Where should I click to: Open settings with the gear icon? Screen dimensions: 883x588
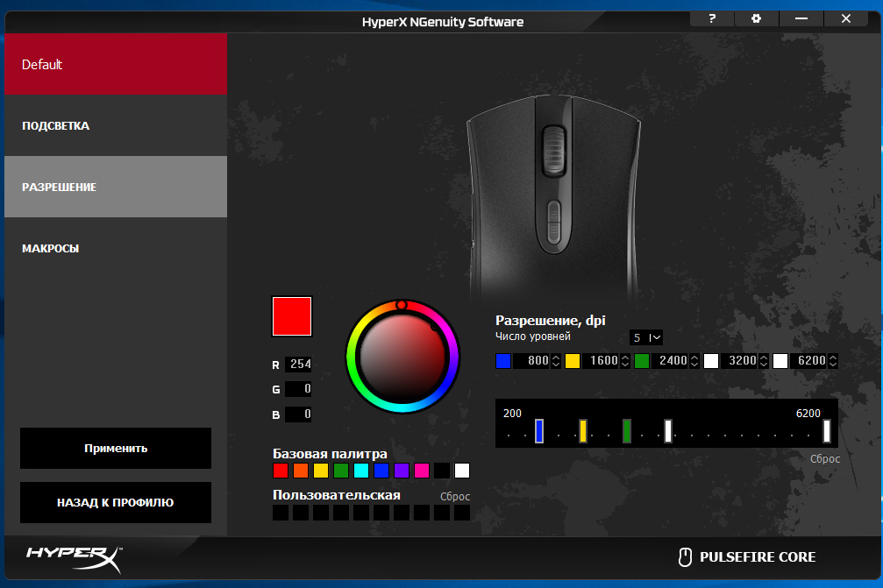(x=756, y=18)
